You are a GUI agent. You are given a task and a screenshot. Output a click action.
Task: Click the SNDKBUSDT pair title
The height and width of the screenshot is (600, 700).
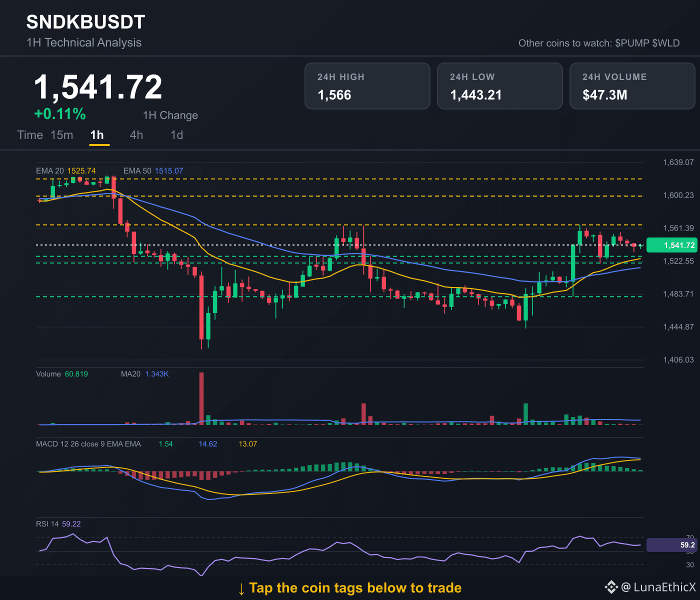[85, 22]
